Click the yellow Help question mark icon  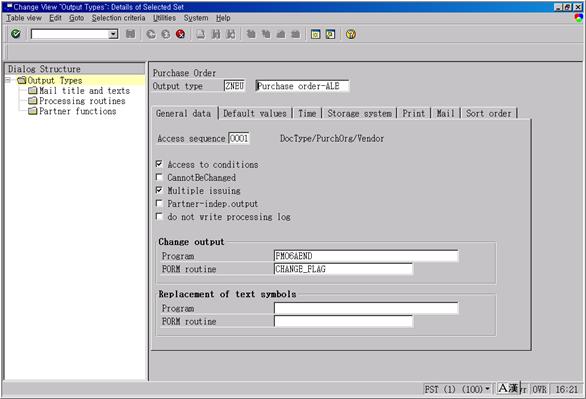351,34
